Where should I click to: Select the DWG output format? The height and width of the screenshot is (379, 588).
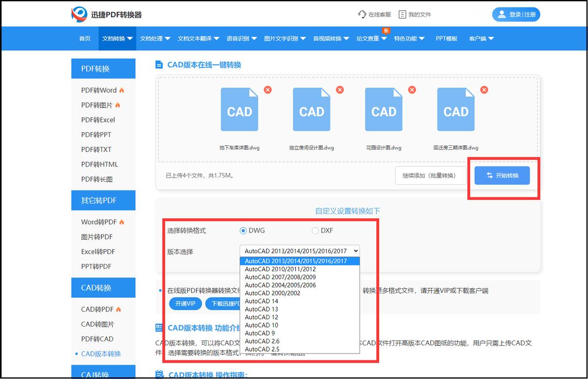[x=243, y=230]
